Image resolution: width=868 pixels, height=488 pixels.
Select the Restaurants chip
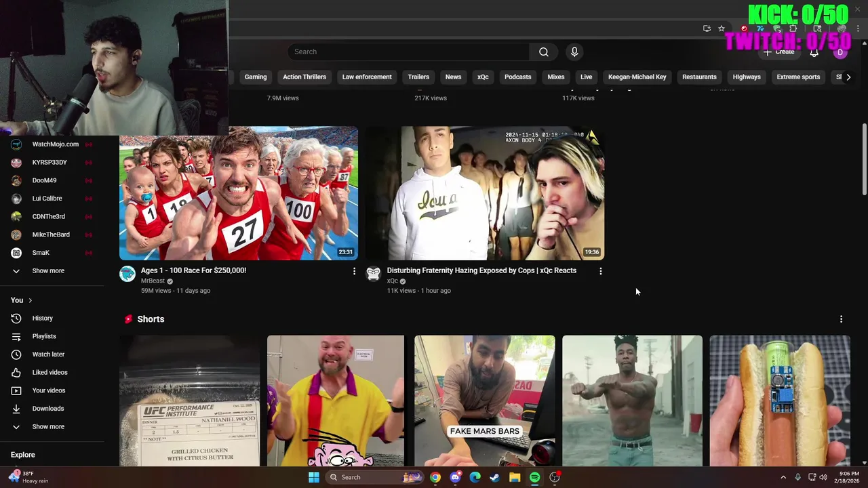pyautogui.click(x=699, y=77)
